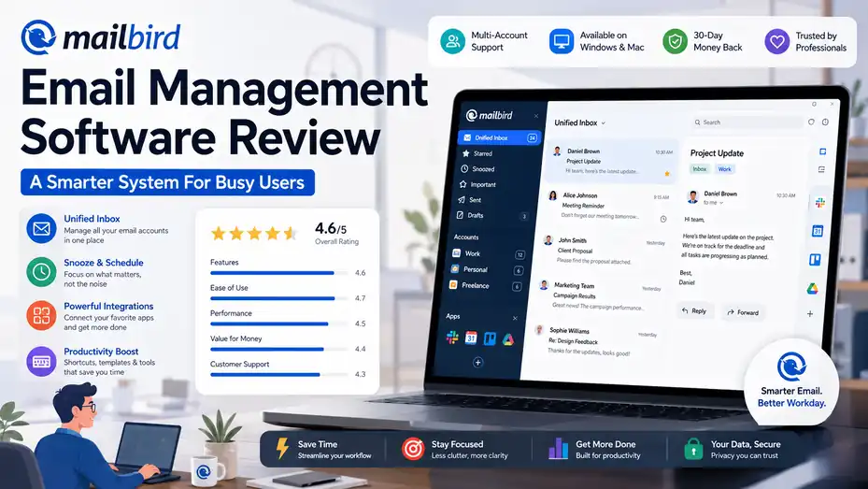This screenshot has width=868, height=489.
Task: Click Calendar icon in right app strip
Action: click(x=818, y=231)
